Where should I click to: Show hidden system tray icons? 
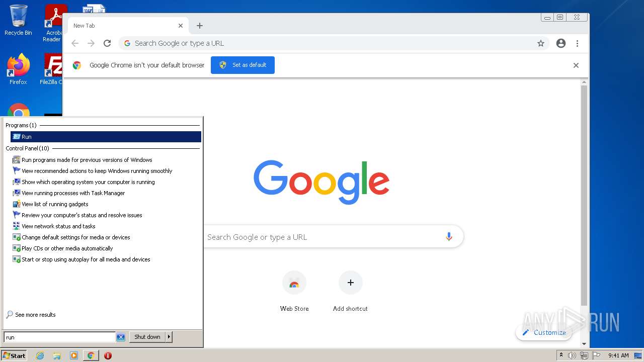pyautogui.click(x=561, y=355)
